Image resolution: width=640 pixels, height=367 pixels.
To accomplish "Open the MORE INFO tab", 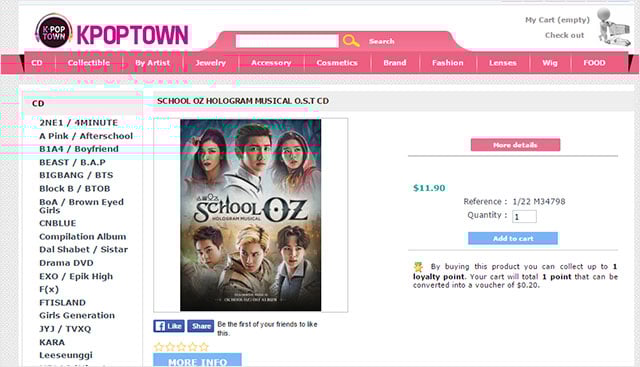I will click(198, 360).
